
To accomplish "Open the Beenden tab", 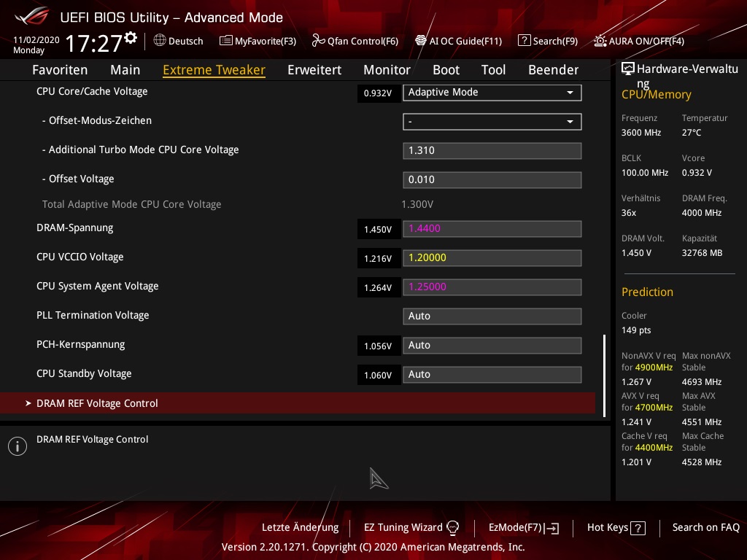I will tap(553, 70).
